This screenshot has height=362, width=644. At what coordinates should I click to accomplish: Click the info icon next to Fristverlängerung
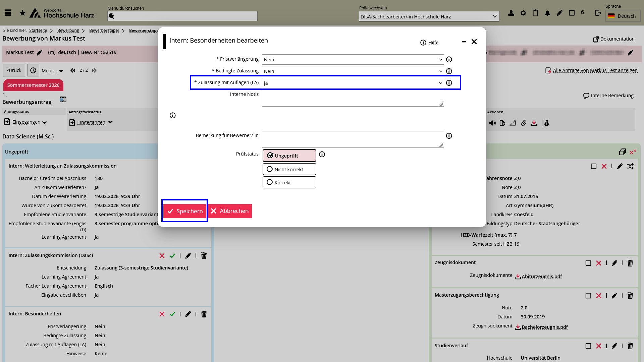449,59
